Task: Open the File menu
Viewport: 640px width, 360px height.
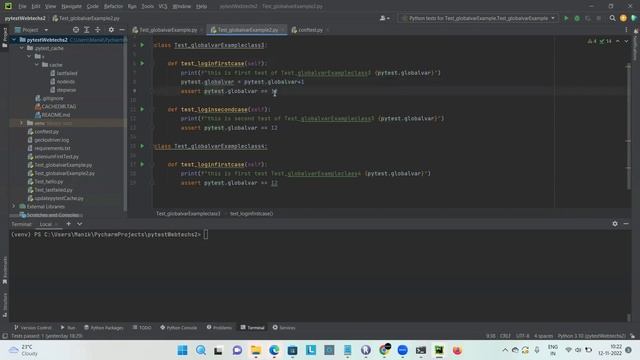Action: click(22, 6)
